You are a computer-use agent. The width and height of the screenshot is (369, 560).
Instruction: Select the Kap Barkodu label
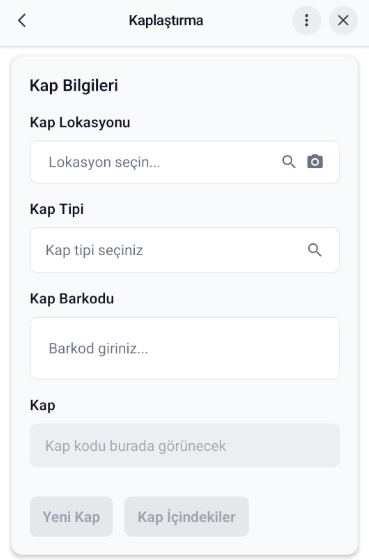72,299
